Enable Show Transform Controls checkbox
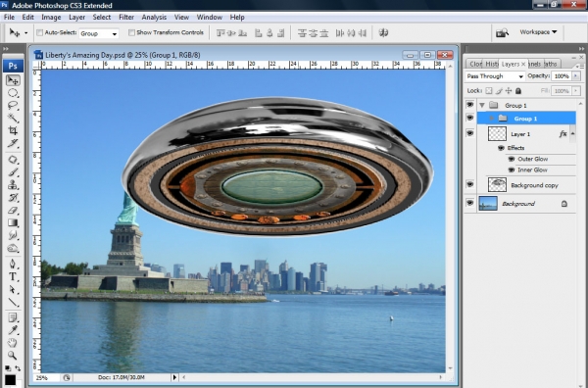The width and height of the screenshot is (588, 388). click(x=131, y=33)
